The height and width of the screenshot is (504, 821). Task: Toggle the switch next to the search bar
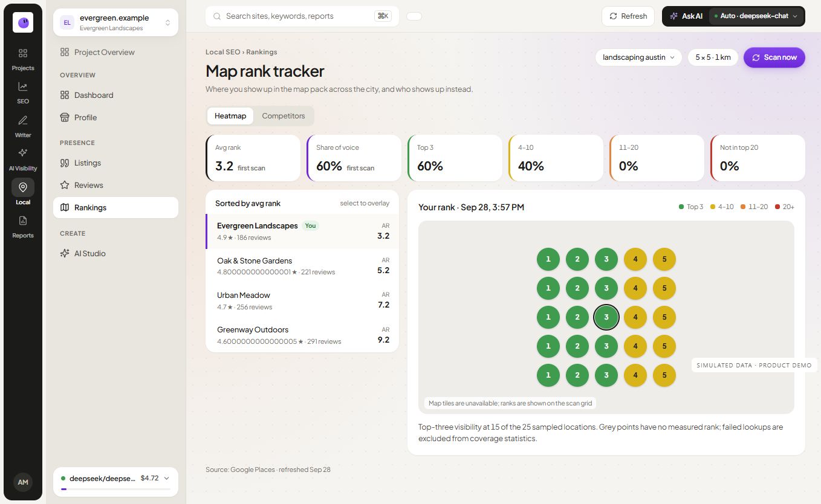coord(414,16)
